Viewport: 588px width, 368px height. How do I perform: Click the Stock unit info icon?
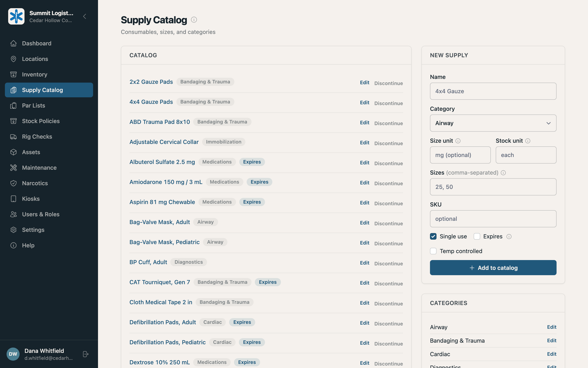[528, 141]
